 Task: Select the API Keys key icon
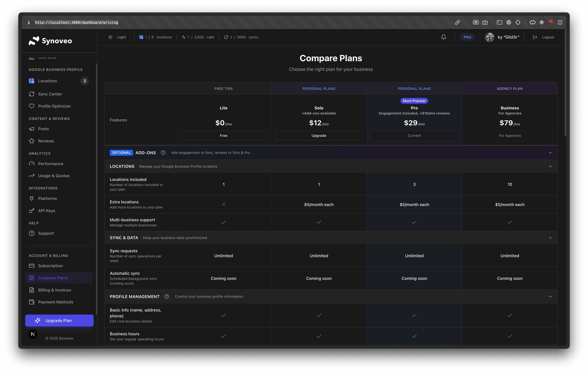32,210
